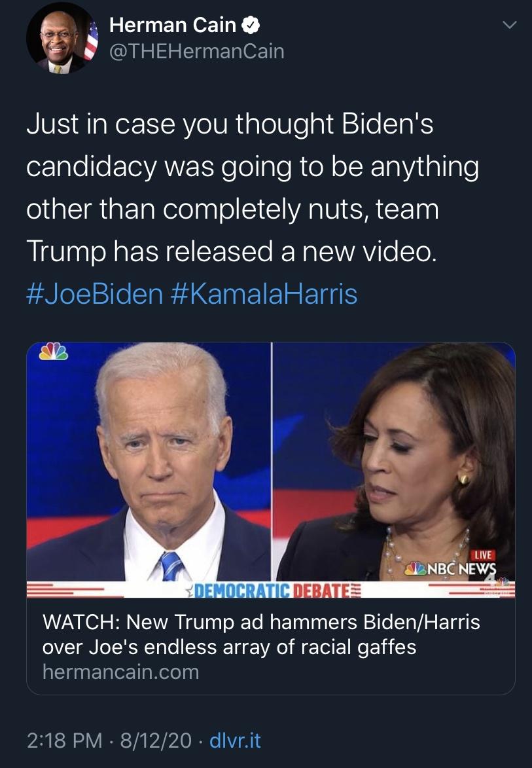Click the 2:18 PM timestamp
This screenshot has height=768, width=532.
click(x=64, y=741)
